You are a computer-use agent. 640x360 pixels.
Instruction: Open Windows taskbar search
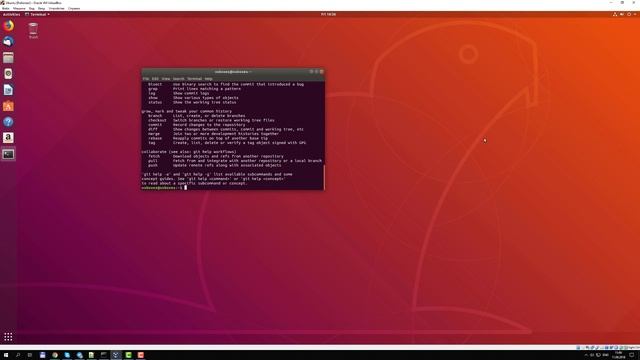[18, 355]
